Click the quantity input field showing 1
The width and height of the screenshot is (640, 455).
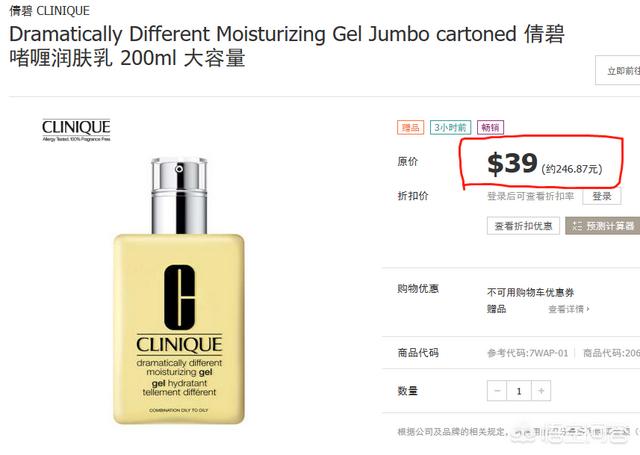[x=519, y=391]
